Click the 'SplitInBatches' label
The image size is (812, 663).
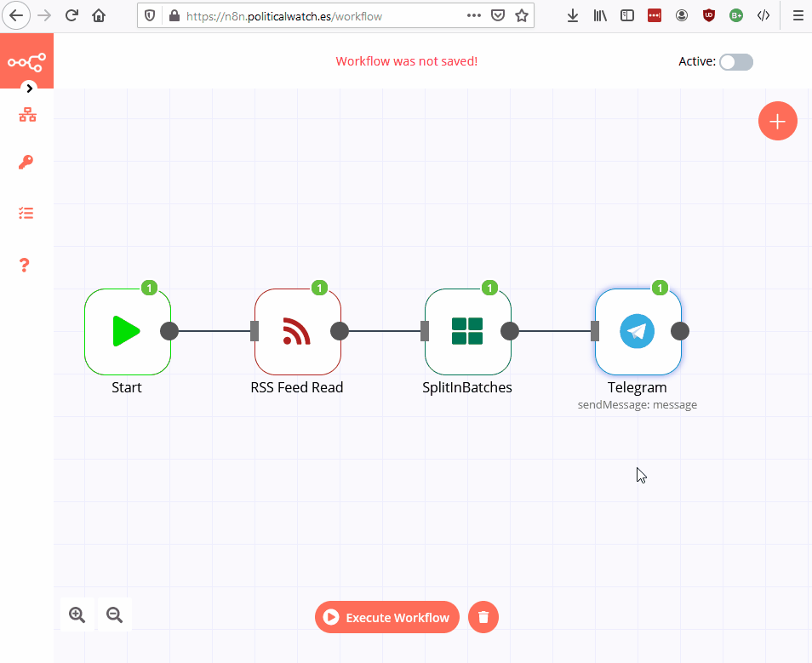(x=467, y=387)
